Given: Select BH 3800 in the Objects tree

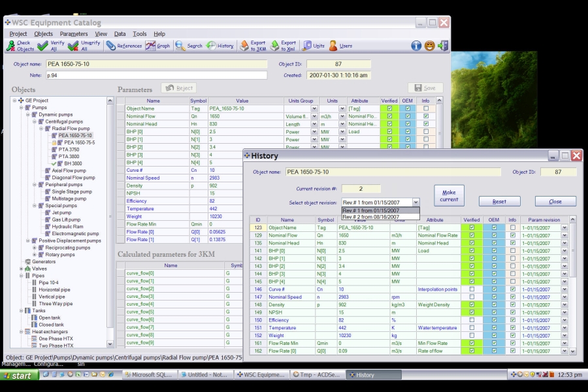Looking at the screenshot, I should click(x=73, y=163).
